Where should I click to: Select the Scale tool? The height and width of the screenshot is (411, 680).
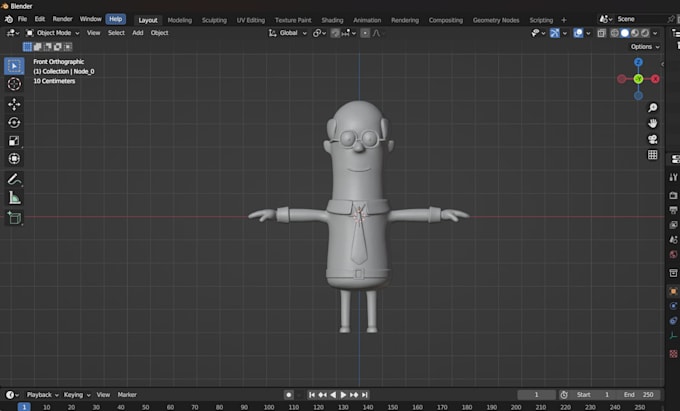(x=14, y=141)
